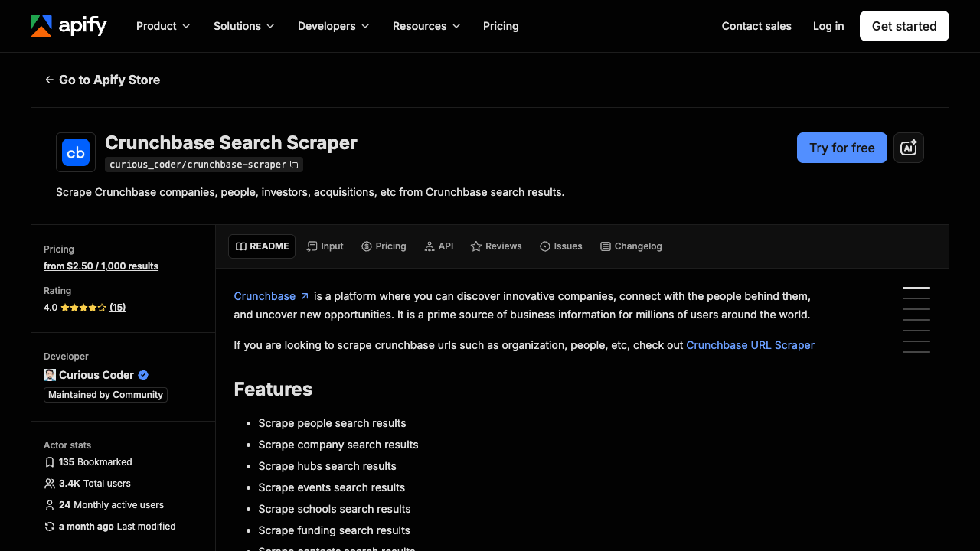The image size is (980, 551).
Task: Click 'Scrape people search results' list item
Action: click(x=332, y=423)
